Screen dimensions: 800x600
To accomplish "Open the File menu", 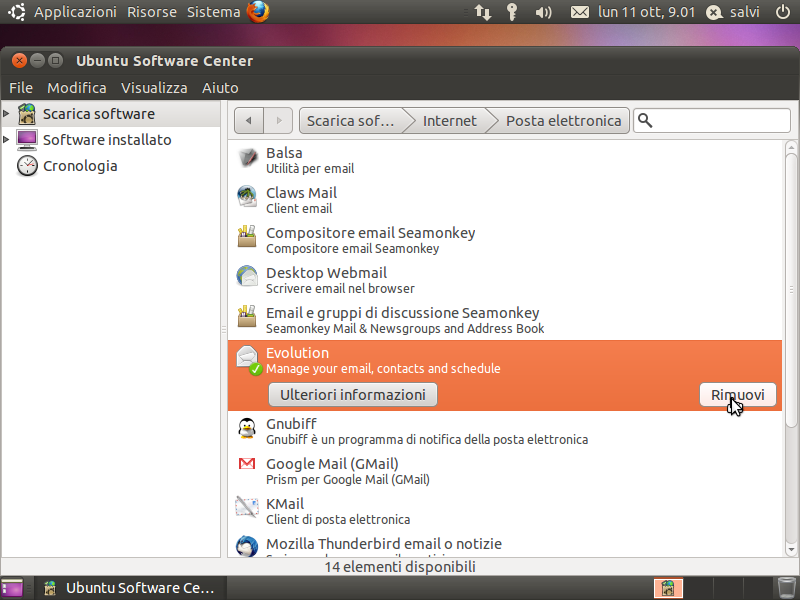I will [21, 88].
